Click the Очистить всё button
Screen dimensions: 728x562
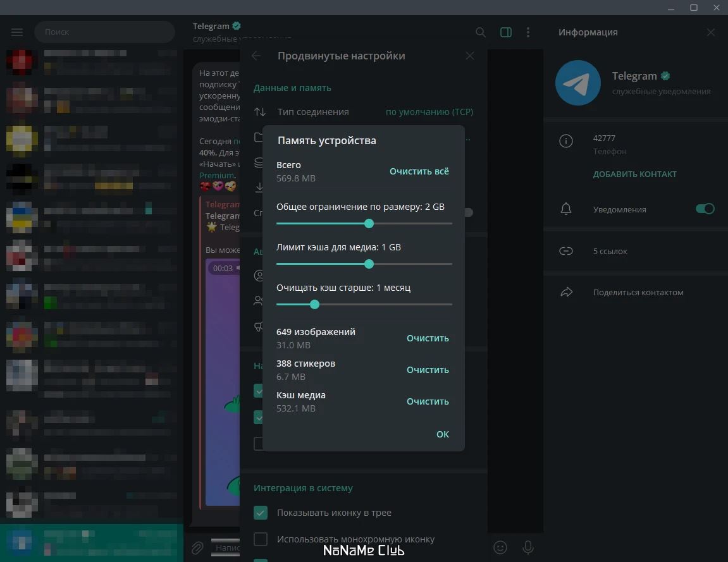click(x=419, y=171)
